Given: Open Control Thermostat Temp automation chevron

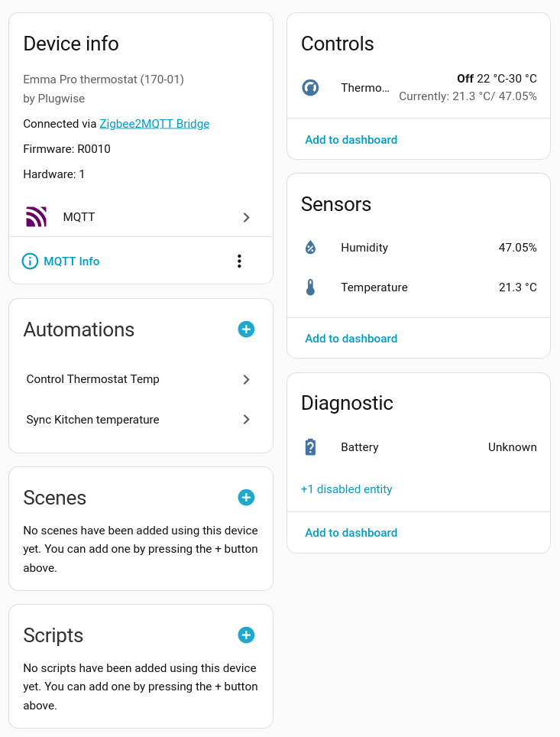Looking at the screenshot, I should point(246,379).
